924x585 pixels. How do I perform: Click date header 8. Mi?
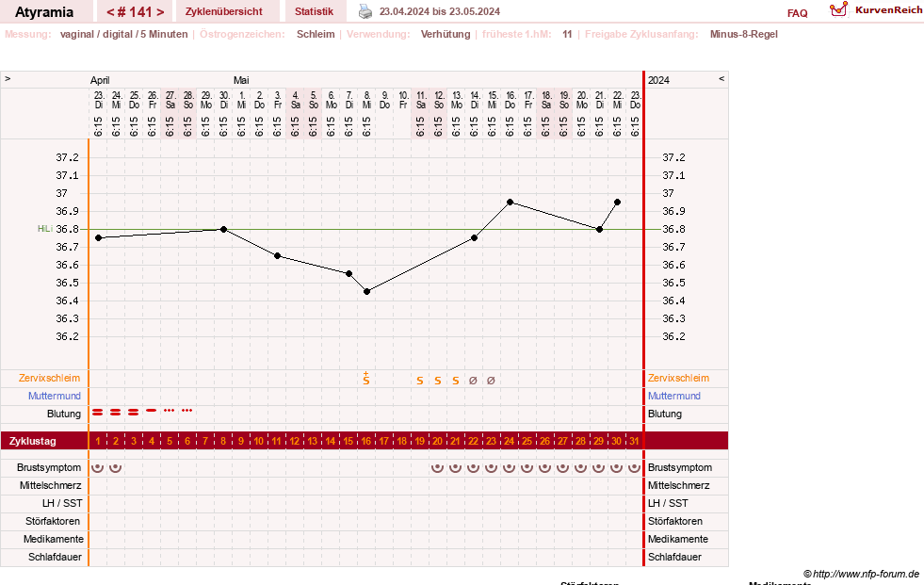pos(366,100)
